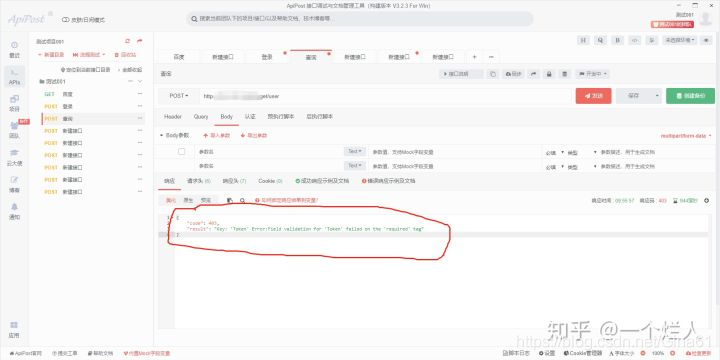Delete the interface with trash icon
Screen dimensions: 720x360
tap(565, 74)
